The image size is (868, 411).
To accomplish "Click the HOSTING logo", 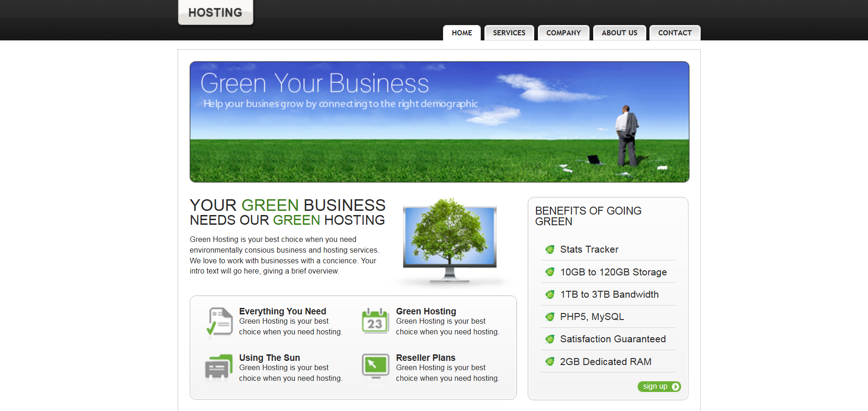I will (215, 13).
